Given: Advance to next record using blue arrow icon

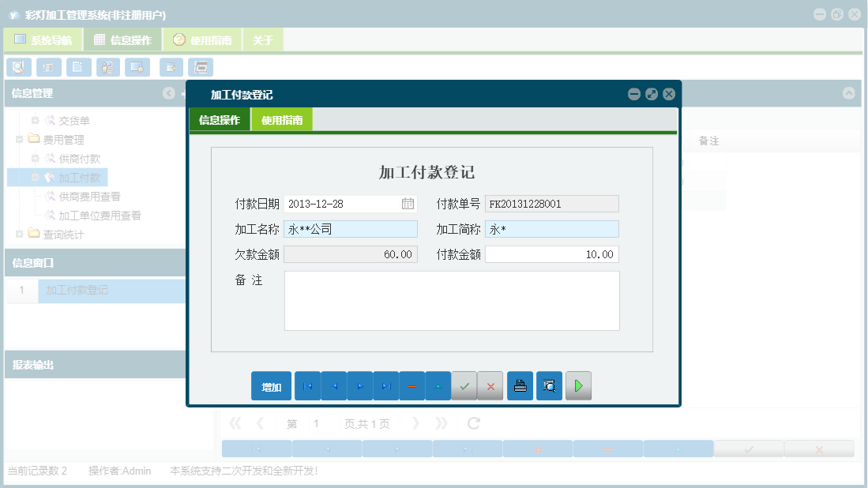Looking at the screenshot, I should [x=360, y=385].
